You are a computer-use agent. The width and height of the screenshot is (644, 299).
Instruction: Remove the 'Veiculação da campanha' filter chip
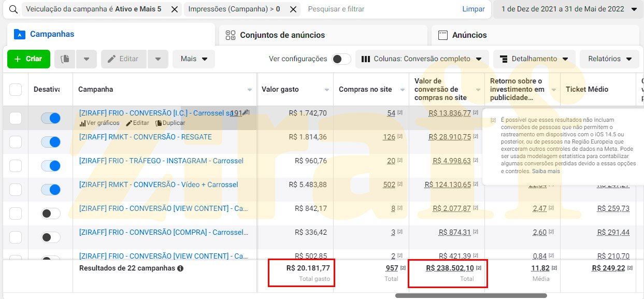tap(175, 9)
